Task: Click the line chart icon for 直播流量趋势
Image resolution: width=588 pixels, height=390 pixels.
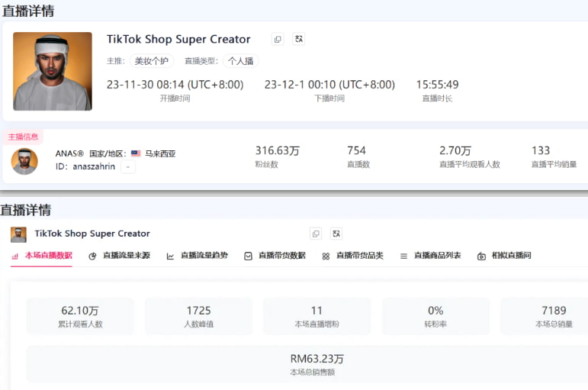Action: pos(170,256)
